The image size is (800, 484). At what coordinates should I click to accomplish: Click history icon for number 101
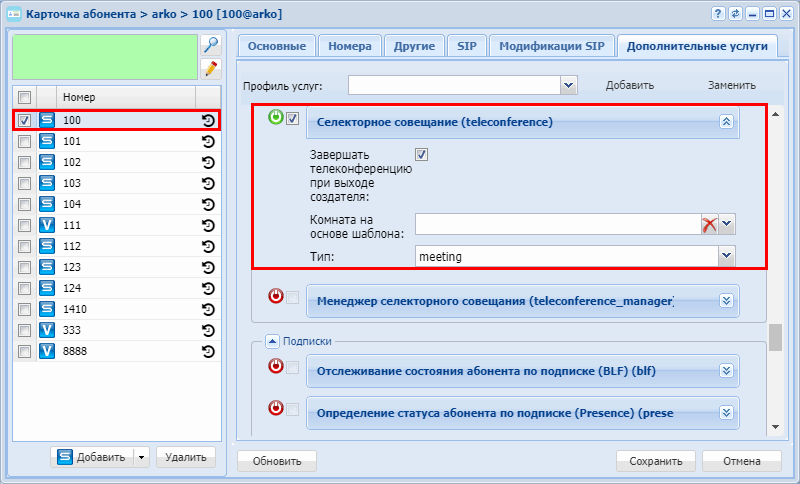click(x=208, y=141)
